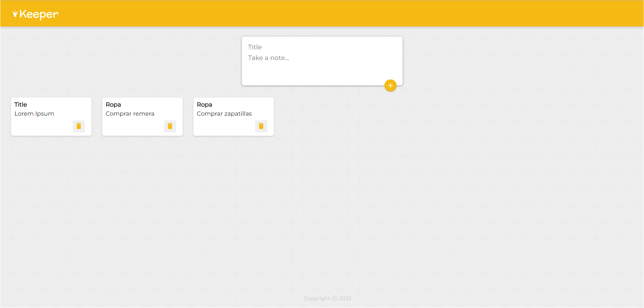This screenshot has height=308, width=644.
Task: Select the 'Comprar remera' note text
Action: (130, 114)
